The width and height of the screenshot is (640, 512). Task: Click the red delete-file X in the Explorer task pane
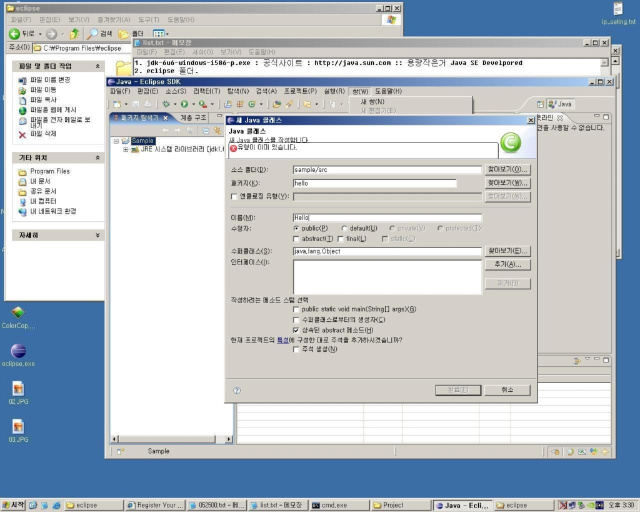coord(22,134)
